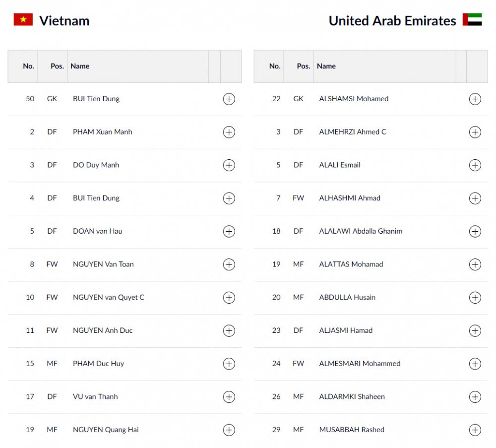Open ALHASHMI Ahmad details via plus icon
The height and width of the screenshot is (448, 496).
475,198
